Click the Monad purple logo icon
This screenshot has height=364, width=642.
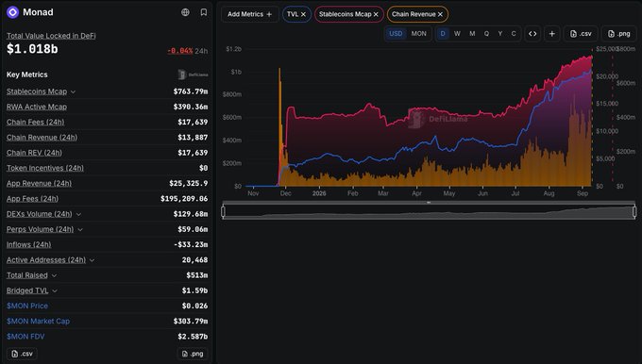pyautogui.click(x=12, y=12)
